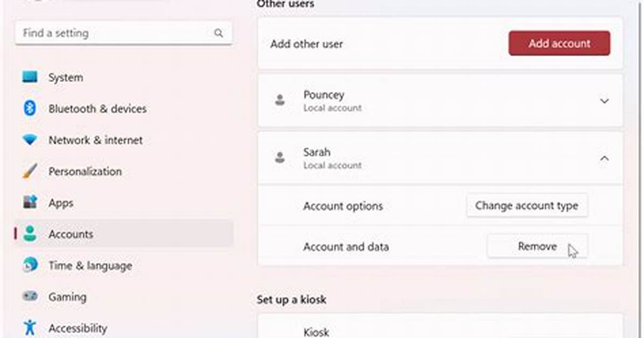Focus the Find a setting field
This screenshot has width=644, height=338.
tap(124, 33)
